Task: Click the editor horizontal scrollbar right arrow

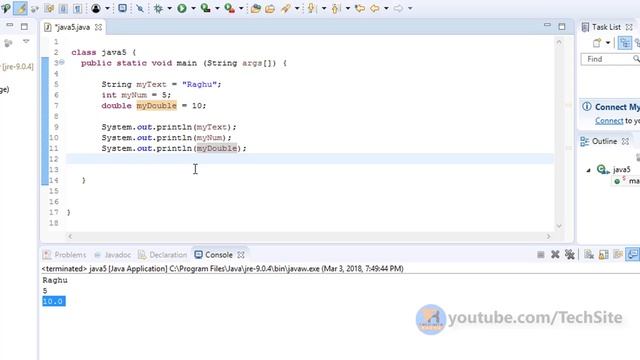Action: 548,236
